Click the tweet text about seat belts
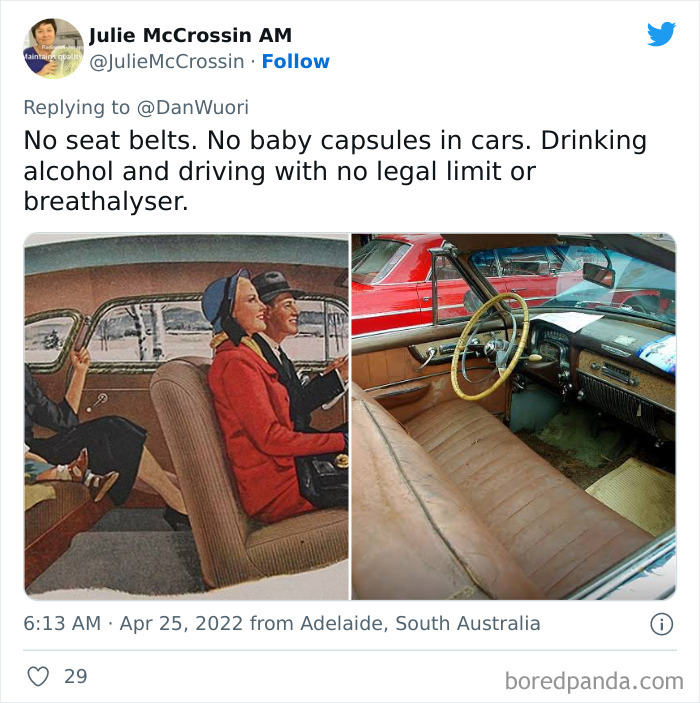 (x=335, y=171)
